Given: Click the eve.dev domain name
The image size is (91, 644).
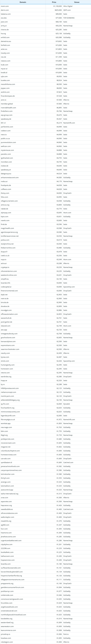Looking at the screenshot, I should point(4,18).
